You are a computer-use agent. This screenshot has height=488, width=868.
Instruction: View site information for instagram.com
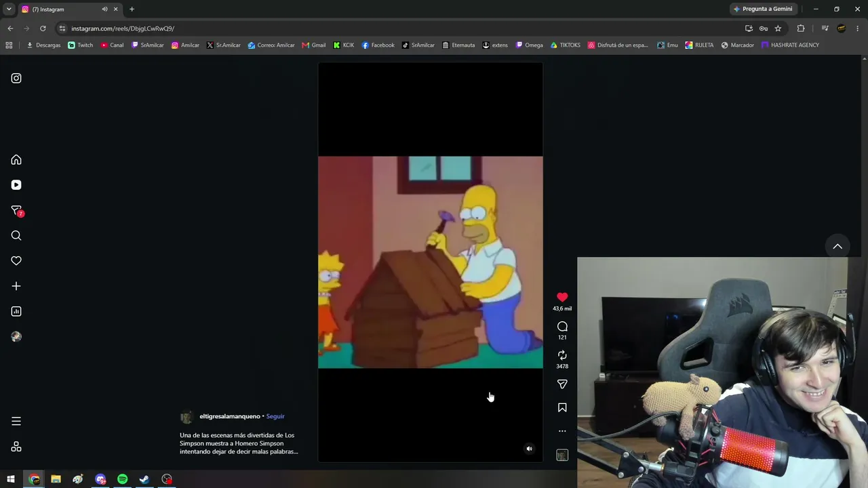point(62,28)
